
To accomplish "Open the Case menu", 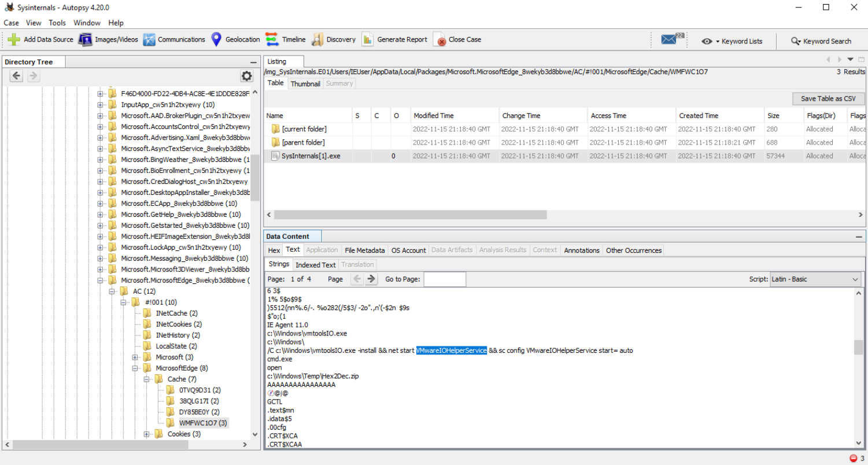I will click(11, 23).
